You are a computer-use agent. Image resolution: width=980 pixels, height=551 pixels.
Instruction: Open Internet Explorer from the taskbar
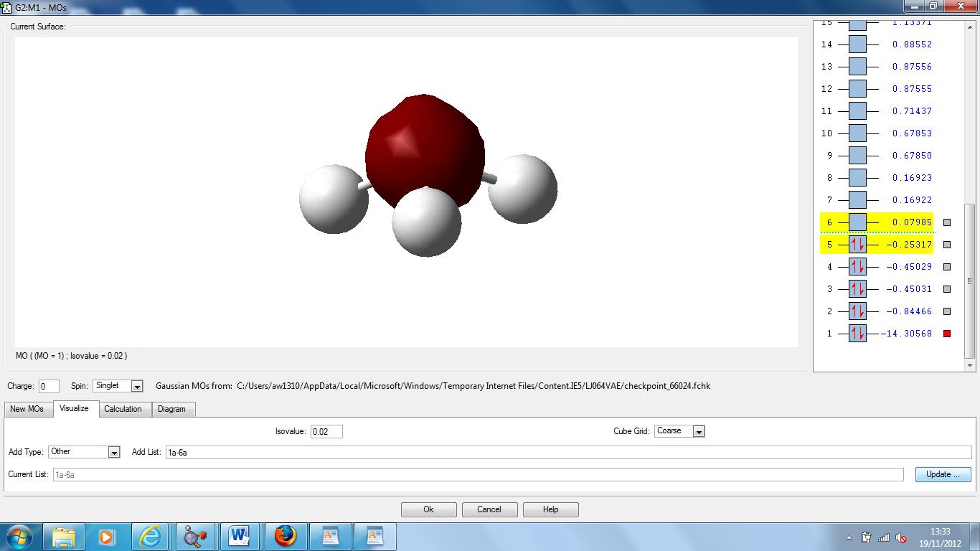point(150,536)
